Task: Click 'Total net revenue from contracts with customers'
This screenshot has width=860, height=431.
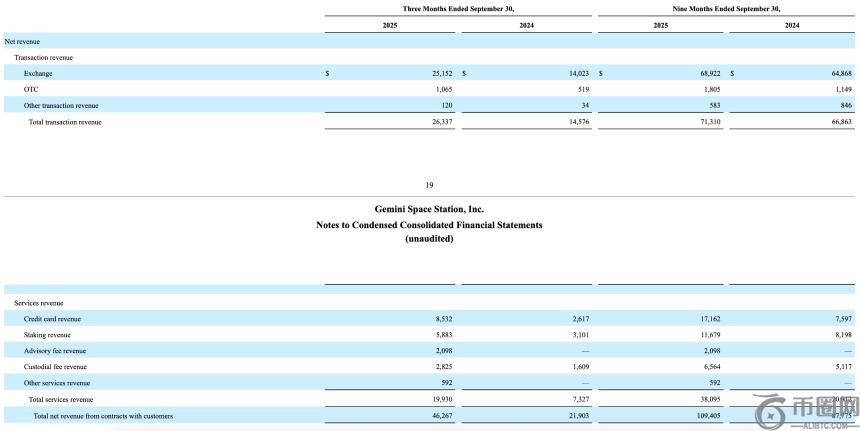Action: [x=103, y=415]
